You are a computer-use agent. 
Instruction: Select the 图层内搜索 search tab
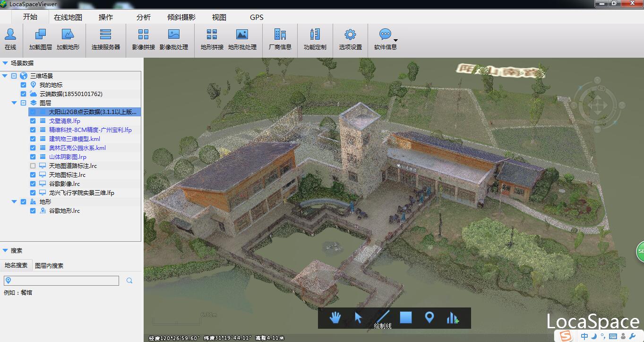tap(49, 265)
